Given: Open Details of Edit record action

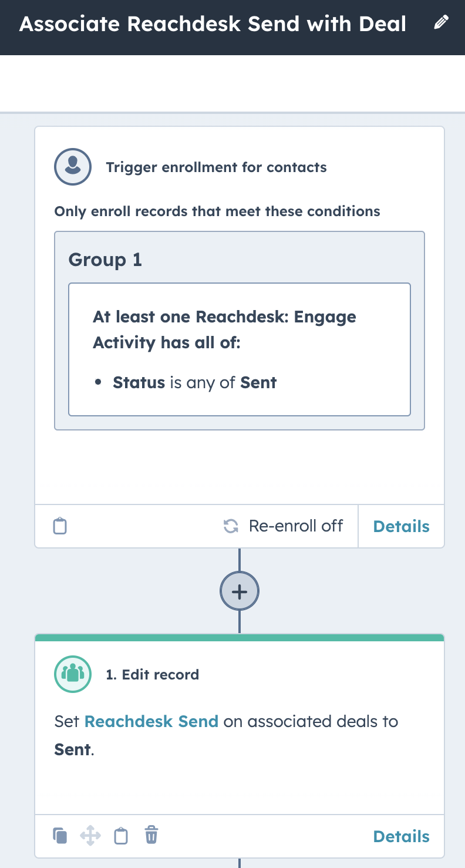Looking at the screenshot, I should (402, 836).
